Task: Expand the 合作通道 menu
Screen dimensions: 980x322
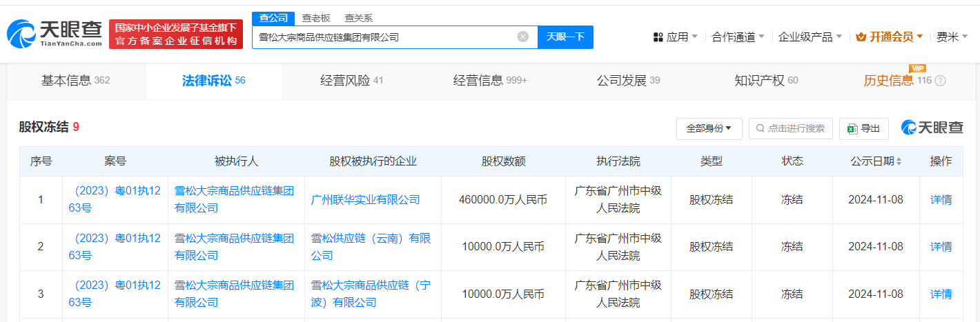Action: click(x=738, y=37)
